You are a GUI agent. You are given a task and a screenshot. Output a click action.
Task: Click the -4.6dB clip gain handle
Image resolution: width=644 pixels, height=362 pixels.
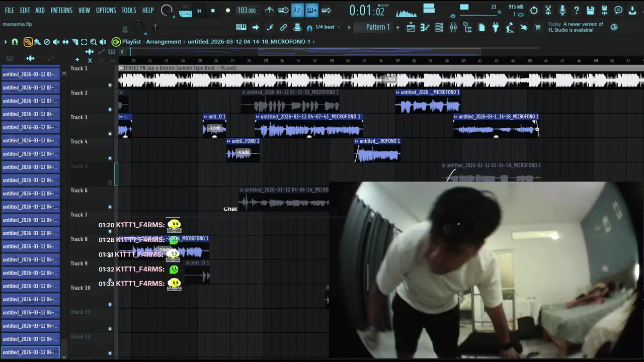tap(244, 152)
